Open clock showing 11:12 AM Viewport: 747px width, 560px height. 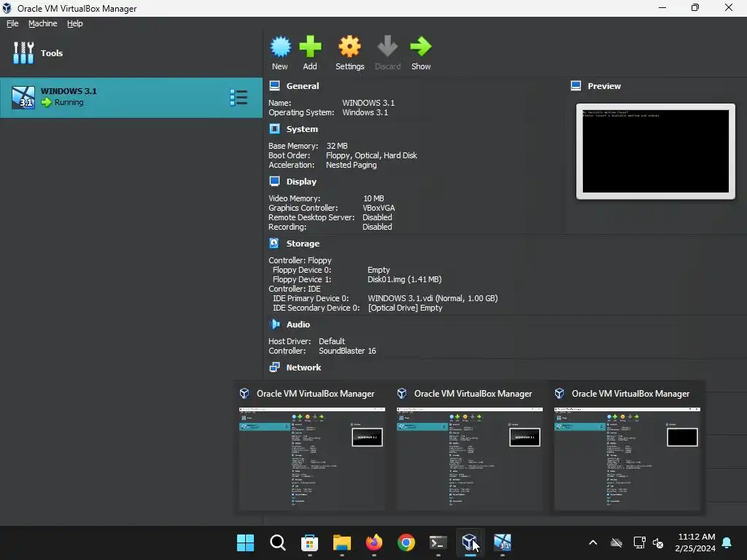click(695, 542)
